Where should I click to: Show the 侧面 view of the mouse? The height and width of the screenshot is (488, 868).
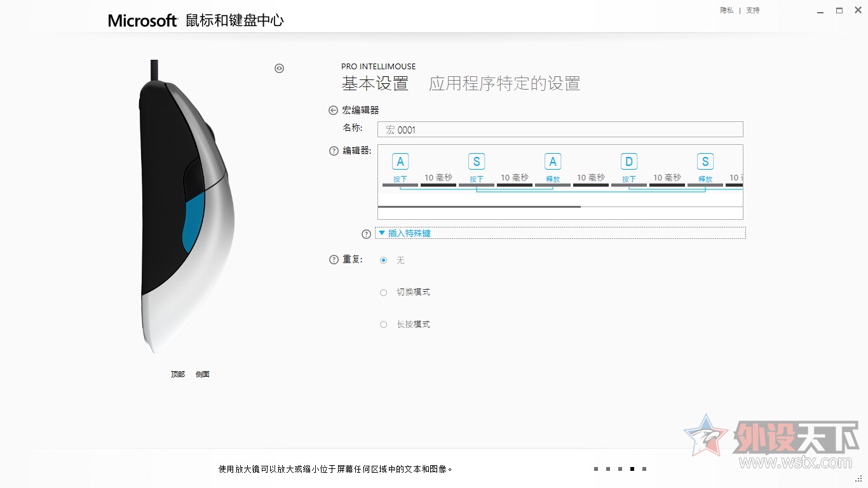203,374
